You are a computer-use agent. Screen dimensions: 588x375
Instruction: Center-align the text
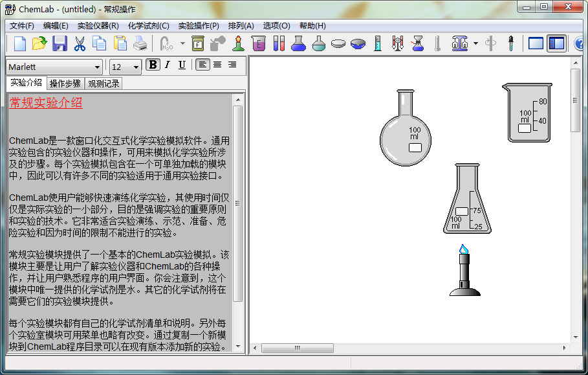pyautogui.click(x=217, y=65)
